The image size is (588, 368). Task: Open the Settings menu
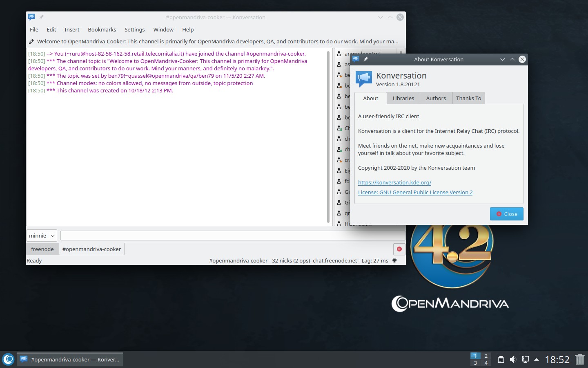tap(134, 29)
